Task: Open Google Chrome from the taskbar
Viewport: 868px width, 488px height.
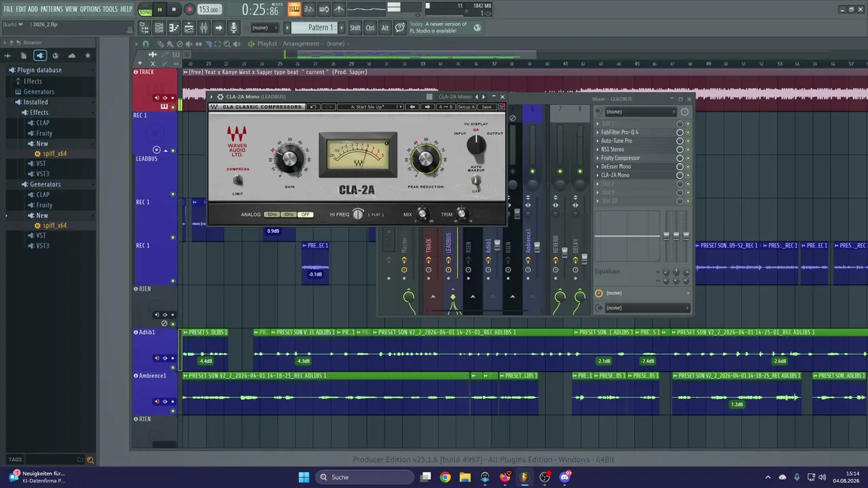Action: pyautogui.click(x=445, y=477)
